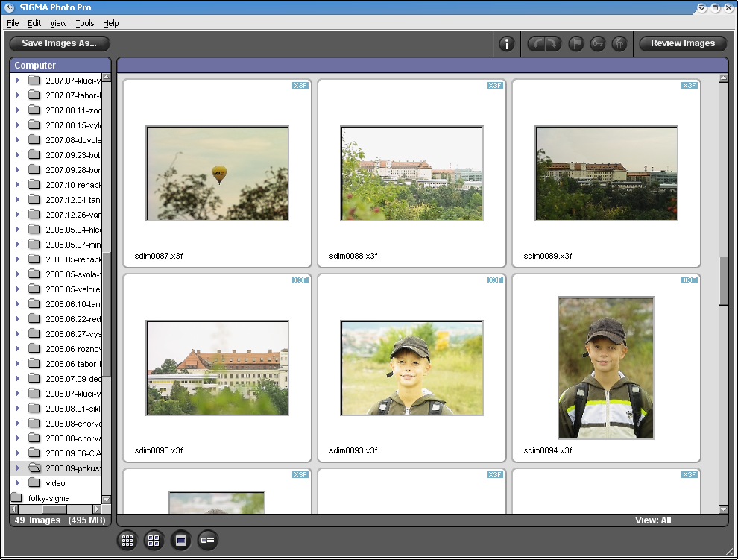Delete selected image with trash icon
This screenshot has width=738, height=560.
(x=619, y=44)
